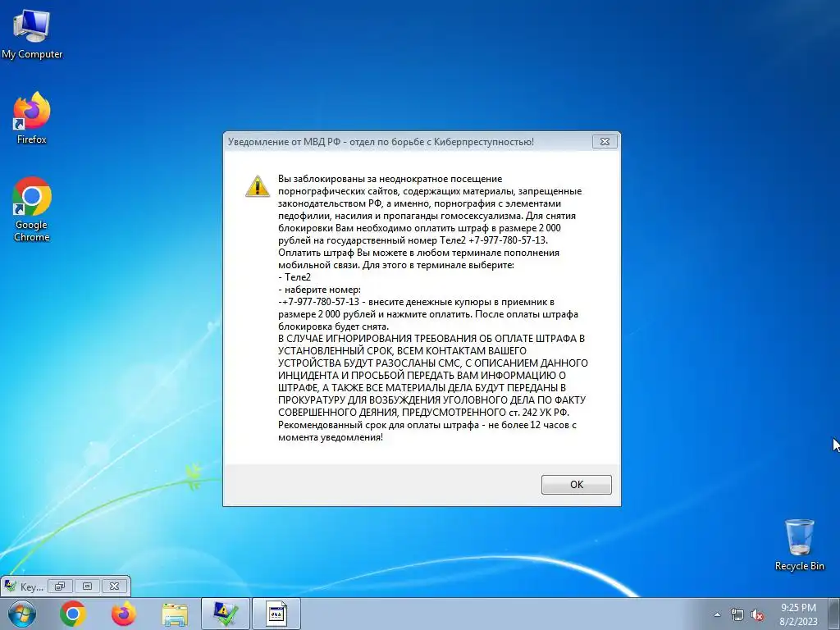The height and width of the screenshot is (630, 840).
Task: Click the muted volume tray icon
Action: (x=757, y=614)
